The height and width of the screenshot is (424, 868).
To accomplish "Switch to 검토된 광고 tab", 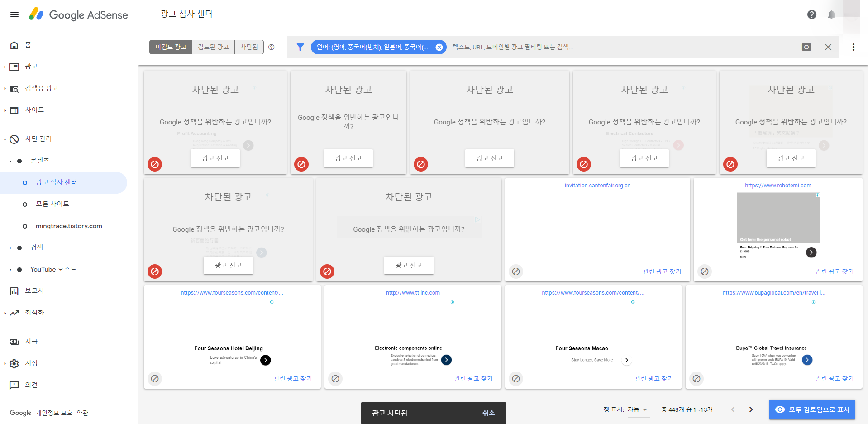I will click(x=213, y=47).
